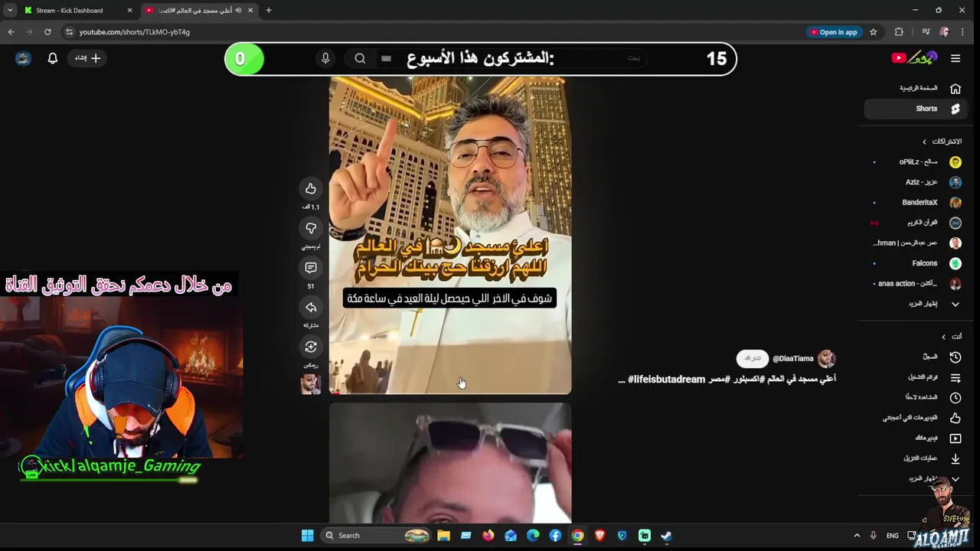Open the BanderitaX subscription channel

pos(914,203)
